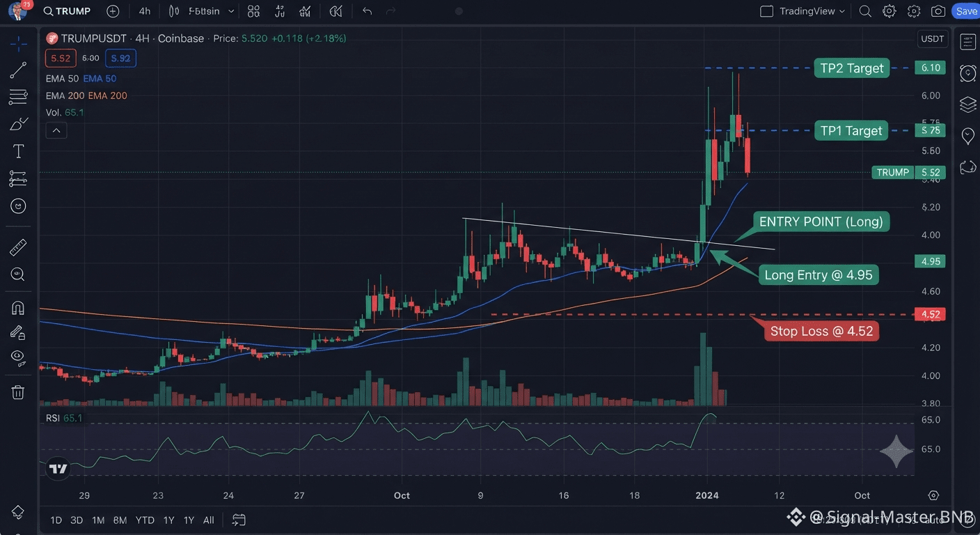Open the horizontal lines tool group

18,97
